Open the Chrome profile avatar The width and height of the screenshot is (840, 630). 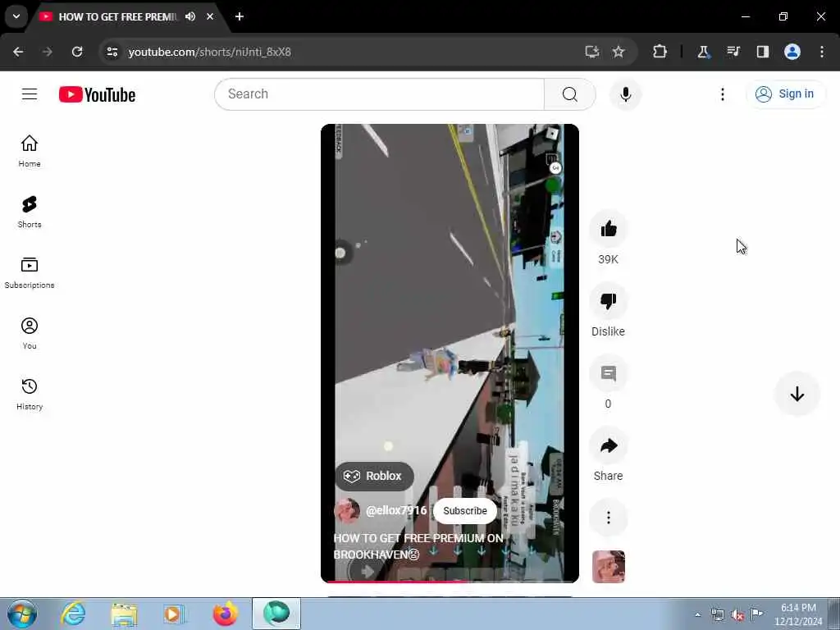pos(792,52)
